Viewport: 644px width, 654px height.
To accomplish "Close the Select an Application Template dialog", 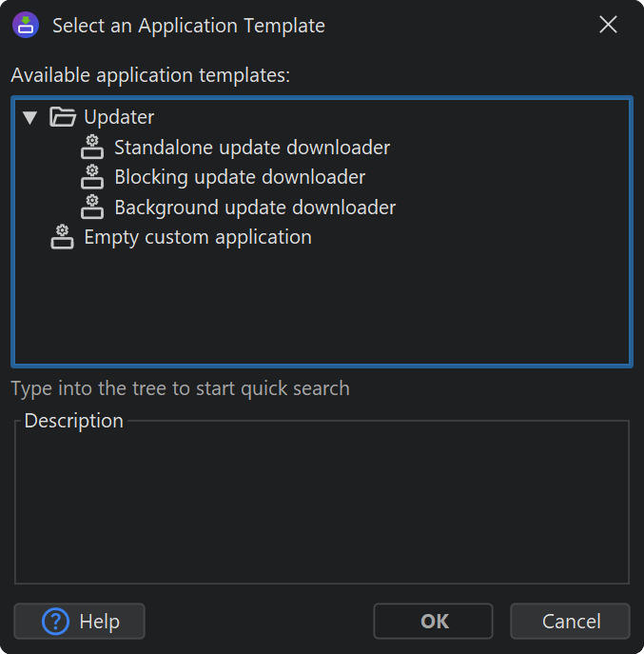I will tap(609, 26).
